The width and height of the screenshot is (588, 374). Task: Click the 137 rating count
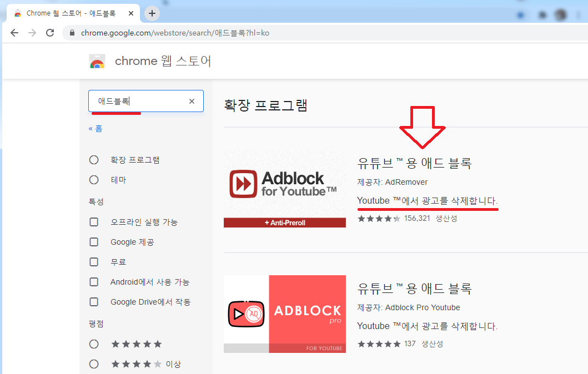pos(410,343)
